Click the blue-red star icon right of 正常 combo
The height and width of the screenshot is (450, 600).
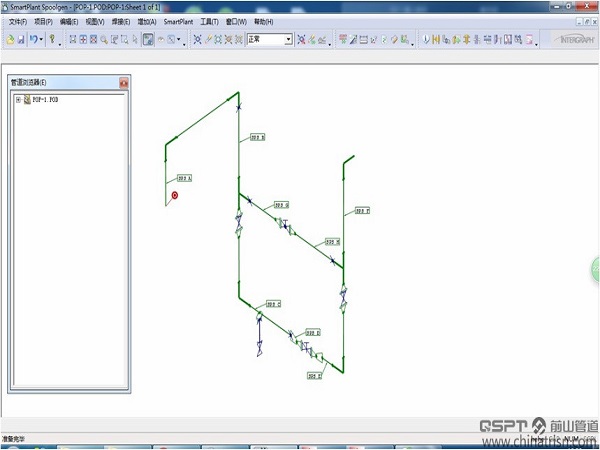302,39
